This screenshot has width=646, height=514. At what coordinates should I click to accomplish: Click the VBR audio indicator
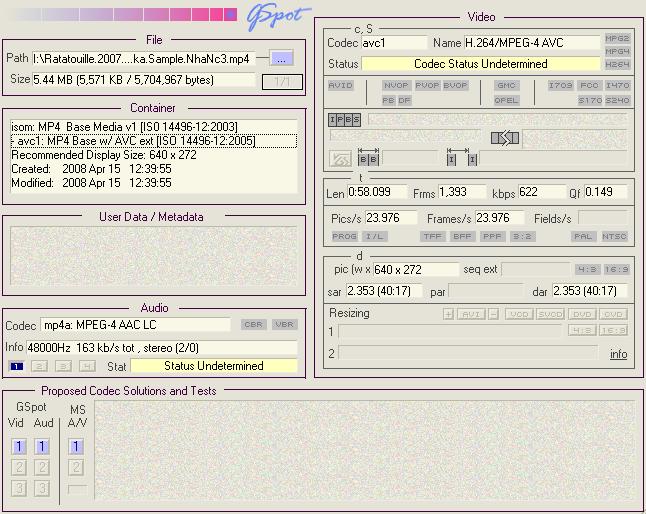284,325
